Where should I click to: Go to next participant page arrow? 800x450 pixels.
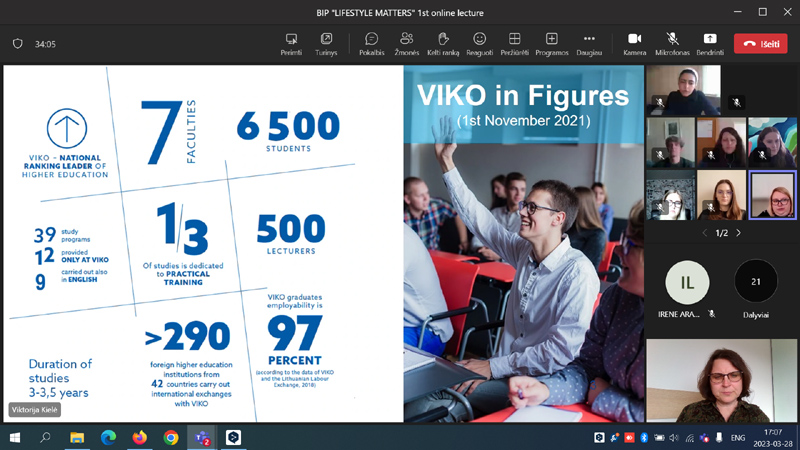(x=738, y=233)
